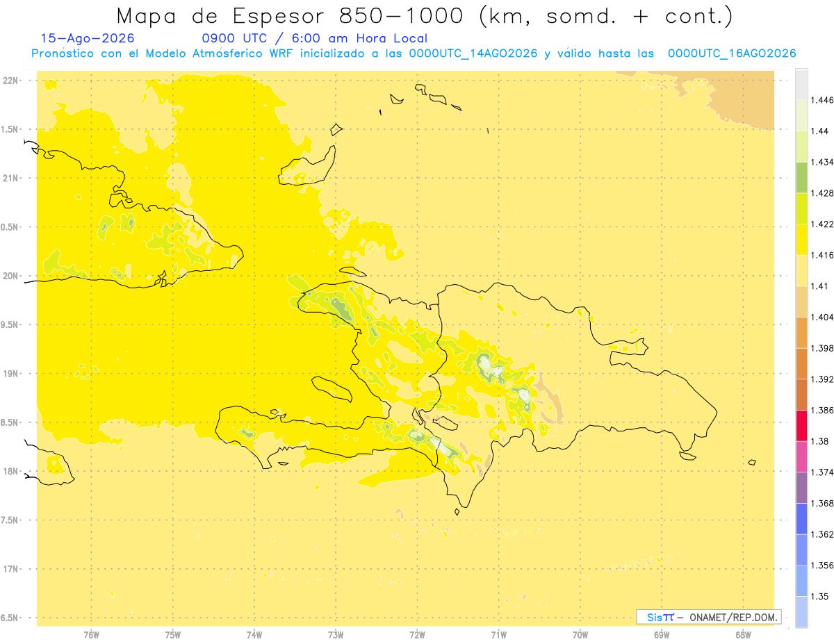This screenshot has width=834, height=644.
Task: Click the green legend swatch between 1.434 and 1.428
Action: pyautogui.click(x=801, y=177)
